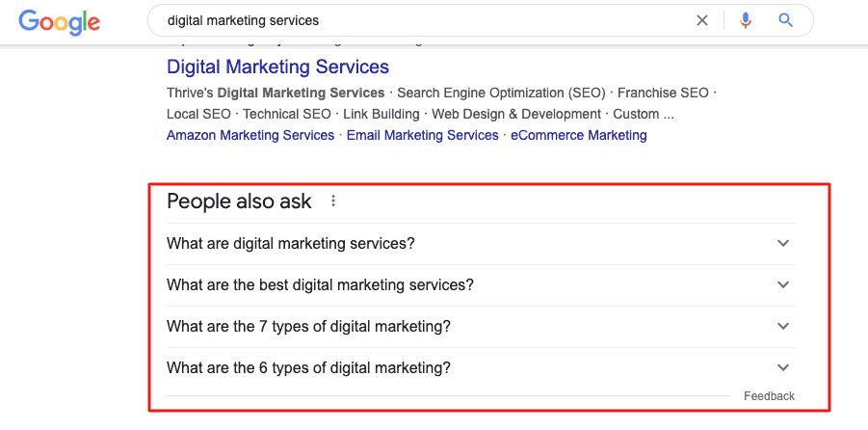Click the question What are digital marketing services?
This screenshot has height=430, width=868.
pyautogui.click(x=291, y=243)
